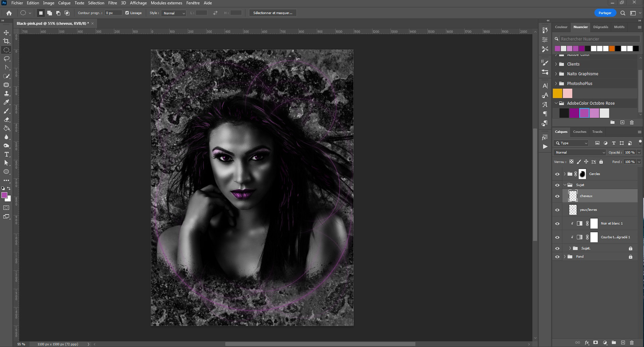Select the Clone Stamp tool
This screenshot has height=347, width=644.
[x=6, y=93]
